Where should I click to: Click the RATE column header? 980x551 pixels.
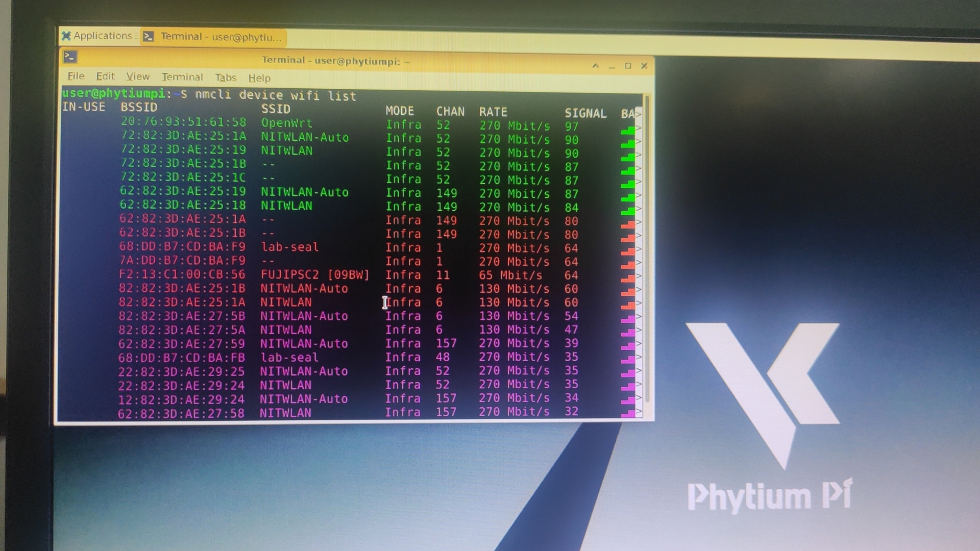pos(493,112)
